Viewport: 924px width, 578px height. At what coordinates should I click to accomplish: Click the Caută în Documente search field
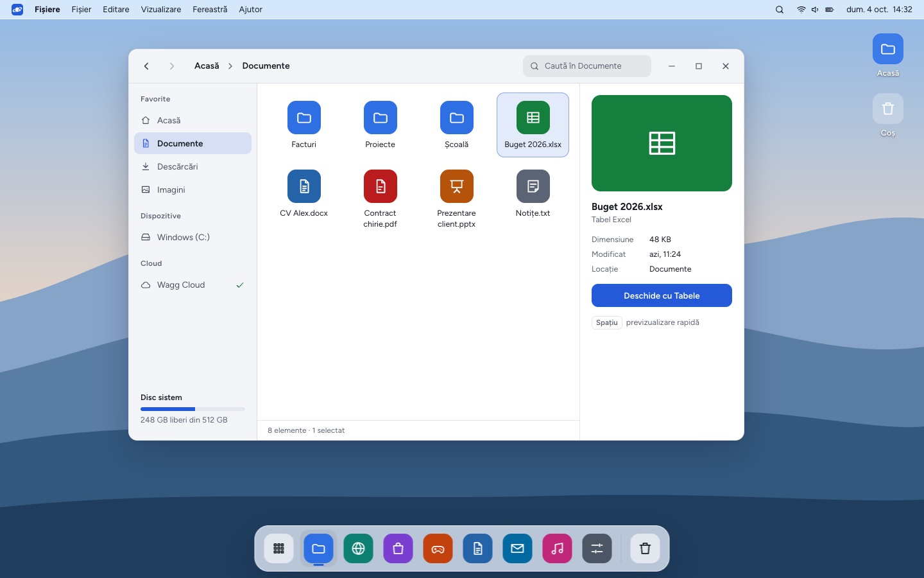click(587, 66)
